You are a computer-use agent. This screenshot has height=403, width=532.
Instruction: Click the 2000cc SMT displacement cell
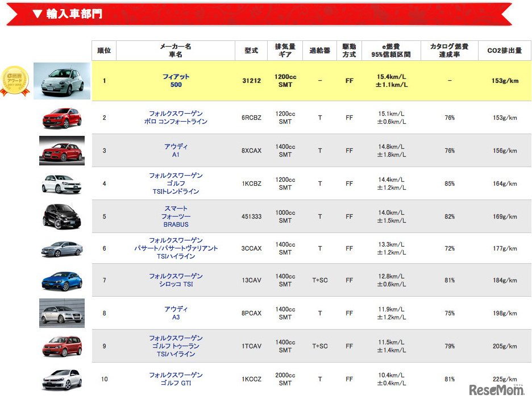285,379
